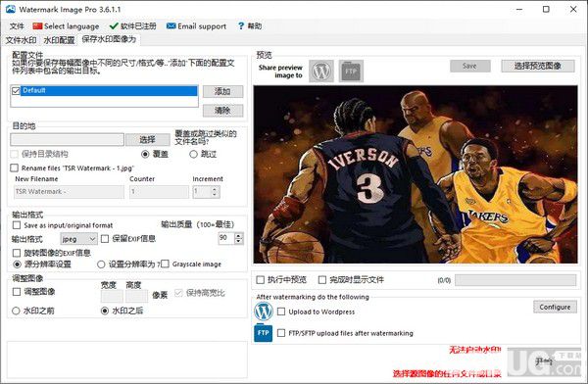The height and width of the screenshot is (384, 588).
Task: Click the Counter input field
Action: pyautogui.click(x=159, y=192)
